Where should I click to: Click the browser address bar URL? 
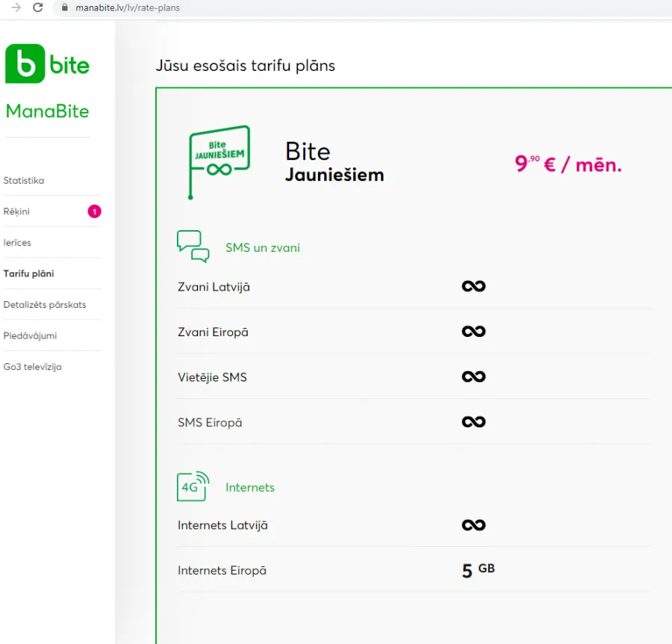[x=128, y=7]
